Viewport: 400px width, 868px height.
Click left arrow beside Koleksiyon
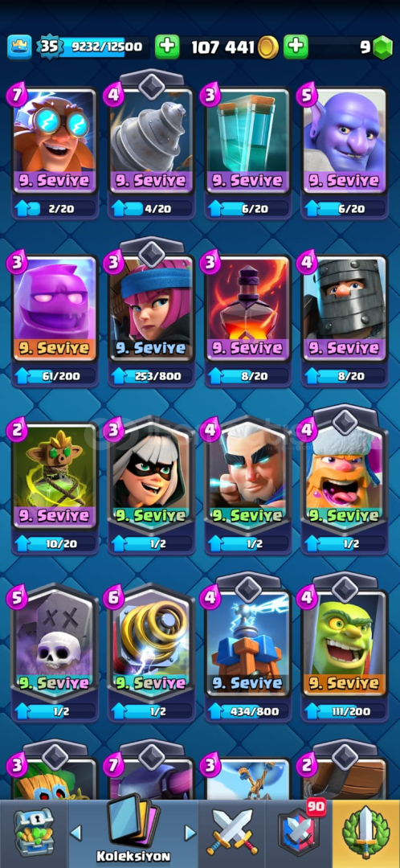point(76,832)
